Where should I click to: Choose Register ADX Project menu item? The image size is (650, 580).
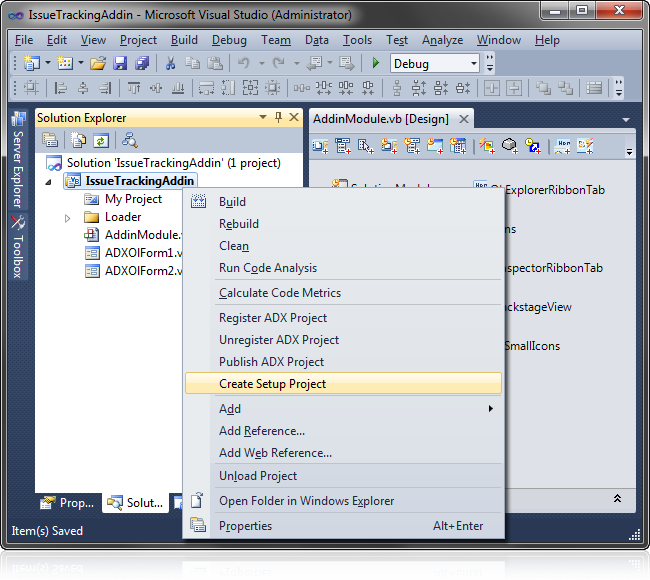[343, 318]
